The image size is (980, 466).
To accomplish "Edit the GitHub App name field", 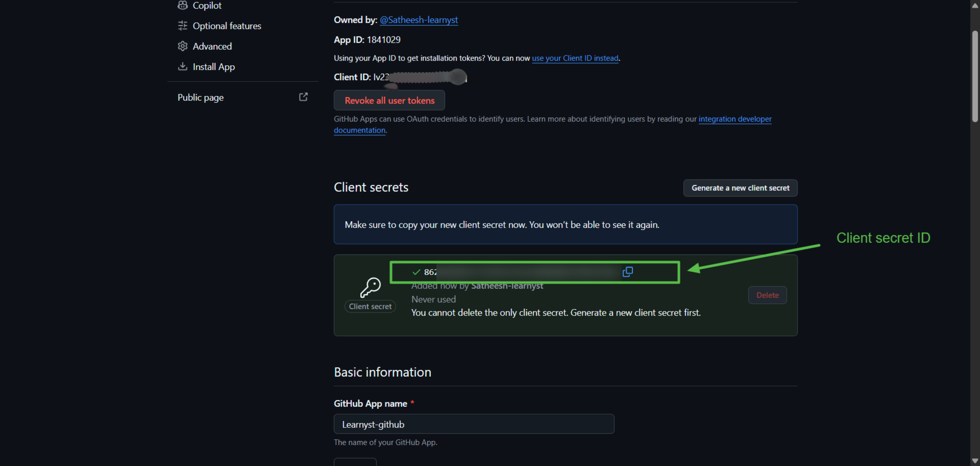I will [474, 424].
